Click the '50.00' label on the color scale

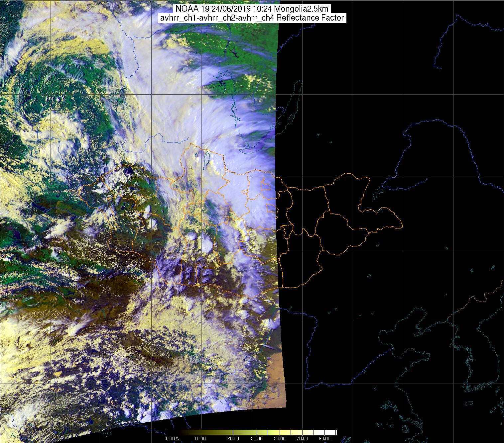pyautogui.click(x=280, y=438)
